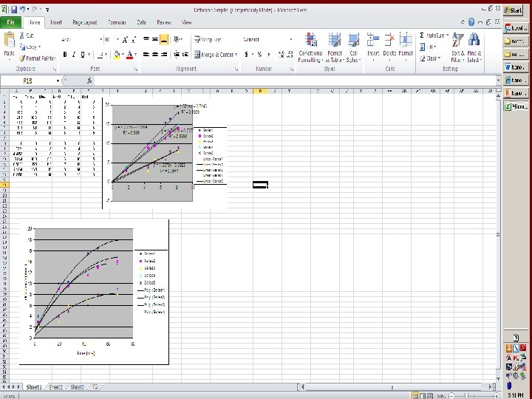The width and height of the screenshot is (532, 399).
Task: Click the Paste clipboard icon
Action: pyautogui.click(x=9, y=40)
